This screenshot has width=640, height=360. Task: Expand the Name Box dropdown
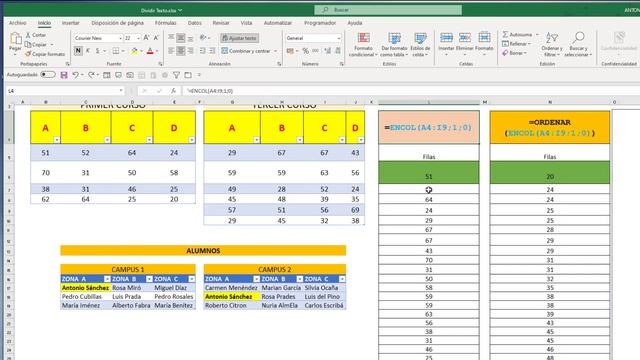[x=121, y=91]
